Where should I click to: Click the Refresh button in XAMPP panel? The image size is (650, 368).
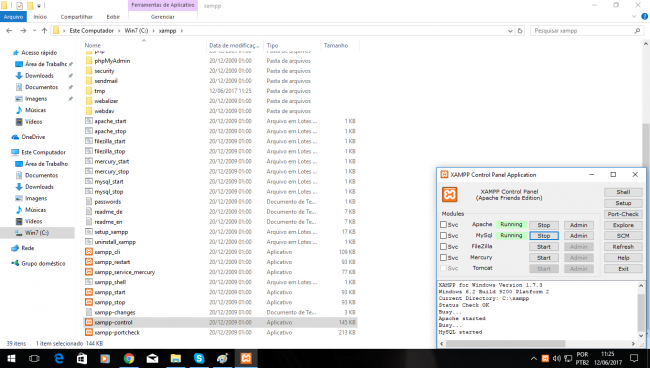pos(623,247)
